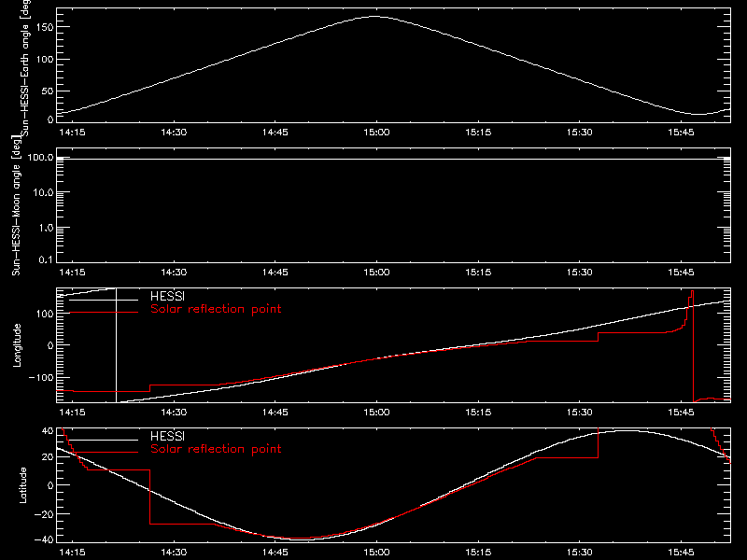747x560 pixels.
Task: Click 100 tick on Longitude axis
Action: point(44,314)
